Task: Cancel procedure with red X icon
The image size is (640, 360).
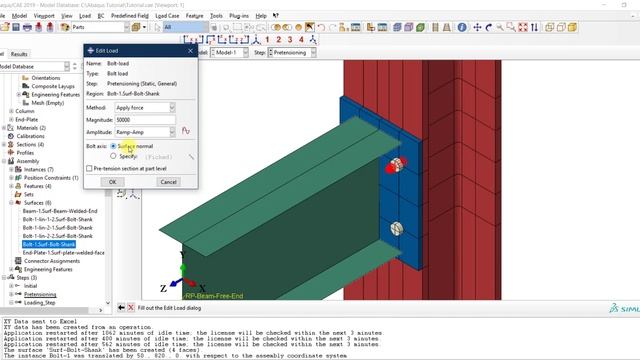Action: [131, 308]
